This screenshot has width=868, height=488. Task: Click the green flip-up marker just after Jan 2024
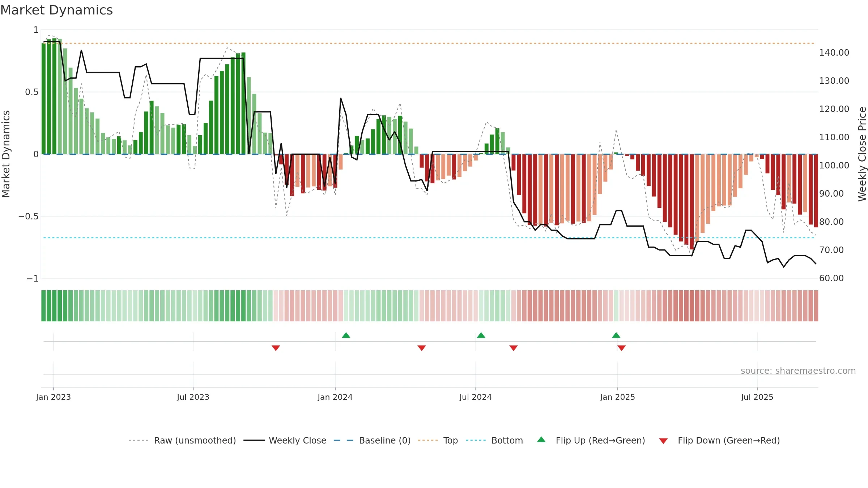[346, 335]
